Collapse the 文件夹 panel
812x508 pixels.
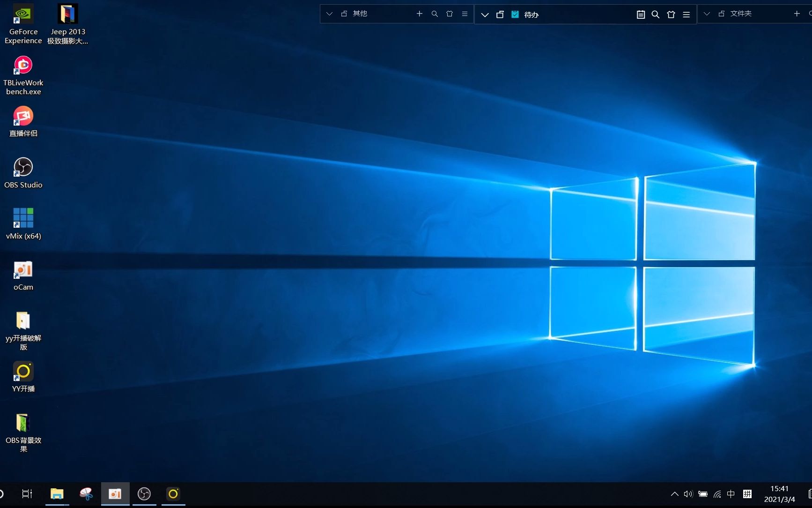pos(707,14)
